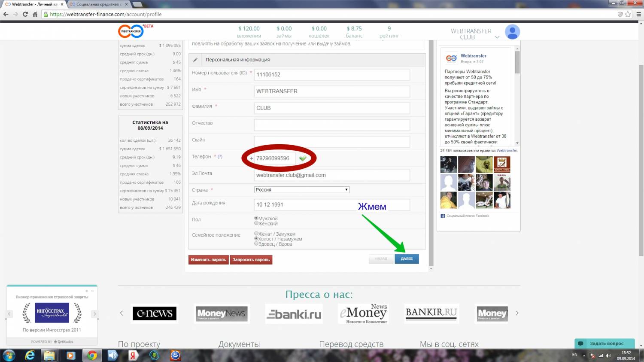Open 9 рейтинг header item

coord(389,32)
